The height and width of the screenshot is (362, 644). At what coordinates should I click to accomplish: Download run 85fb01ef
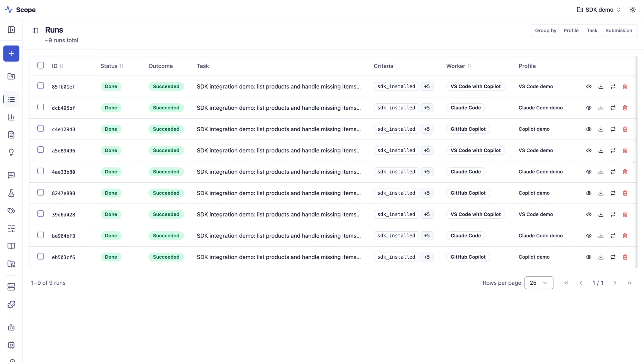pyautogui.click(x=601, y=86)
